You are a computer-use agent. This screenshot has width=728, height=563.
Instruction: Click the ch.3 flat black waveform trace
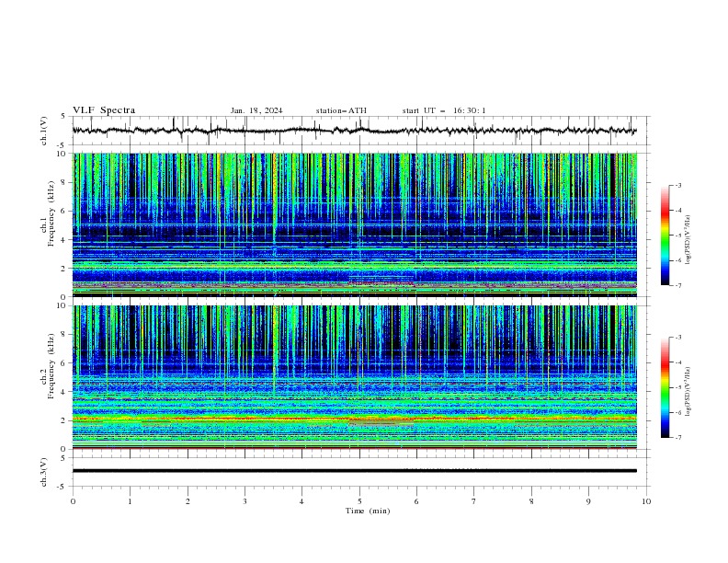[x=354, y=471]
